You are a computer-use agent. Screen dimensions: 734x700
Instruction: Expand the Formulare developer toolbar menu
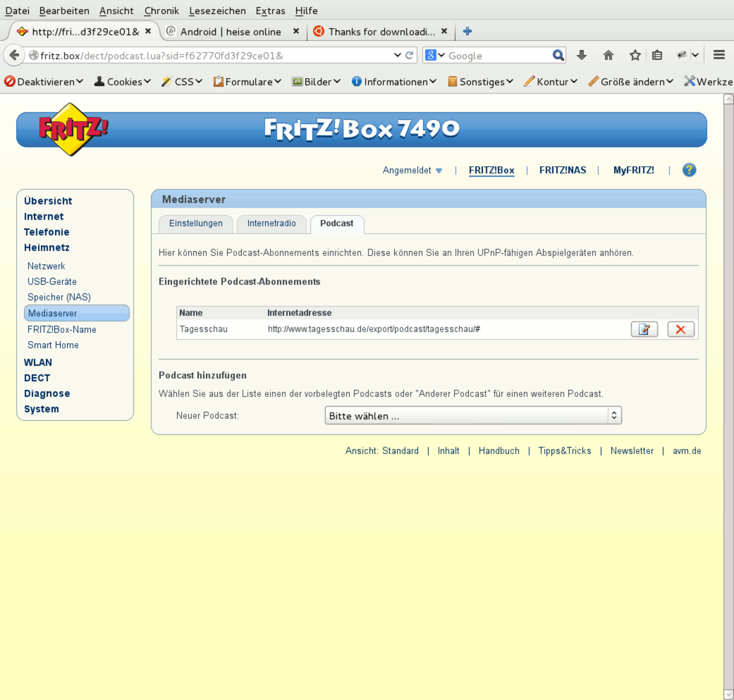click(247, 82)
